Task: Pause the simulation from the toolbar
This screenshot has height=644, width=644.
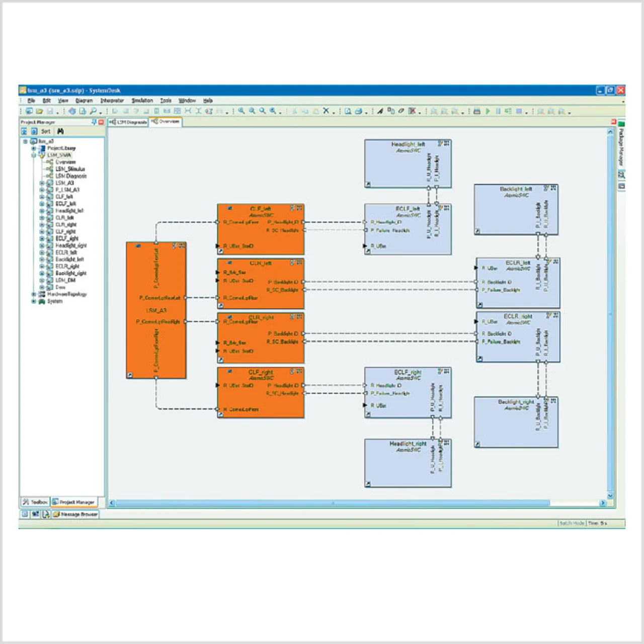Action: point(498,111)
